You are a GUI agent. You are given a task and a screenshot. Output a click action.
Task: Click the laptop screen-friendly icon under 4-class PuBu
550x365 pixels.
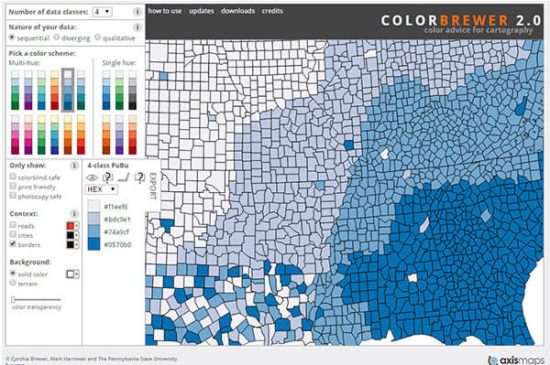[124, 177]
